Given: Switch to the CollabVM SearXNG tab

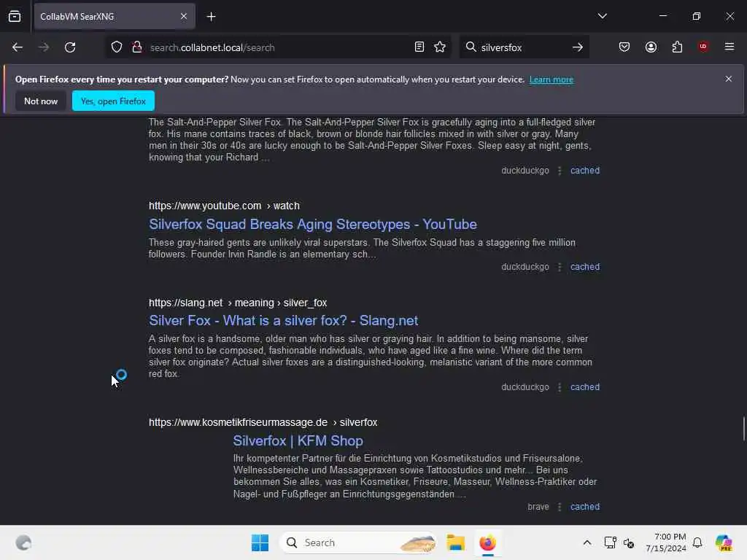Looking at the screenshot, I should click(115, 16).
